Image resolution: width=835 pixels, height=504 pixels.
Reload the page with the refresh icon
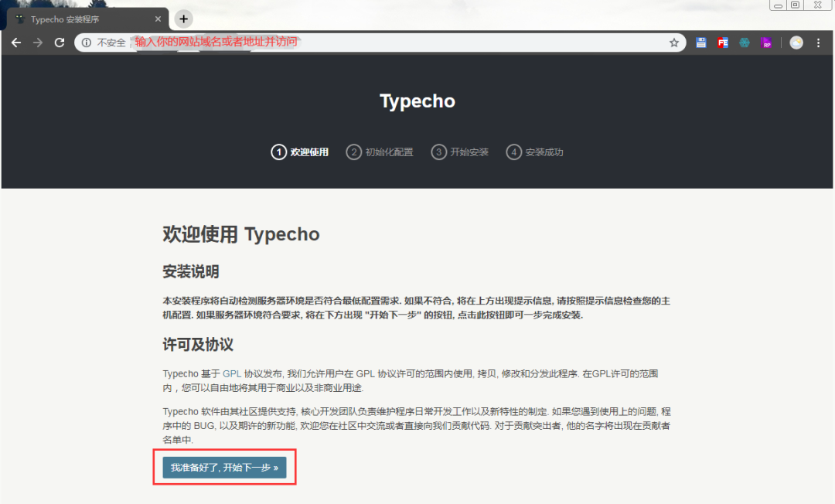(x=60, y=43)
